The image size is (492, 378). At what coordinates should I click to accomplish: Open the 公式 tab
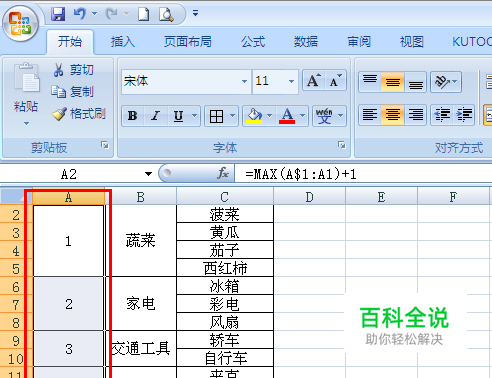point(253,42)
